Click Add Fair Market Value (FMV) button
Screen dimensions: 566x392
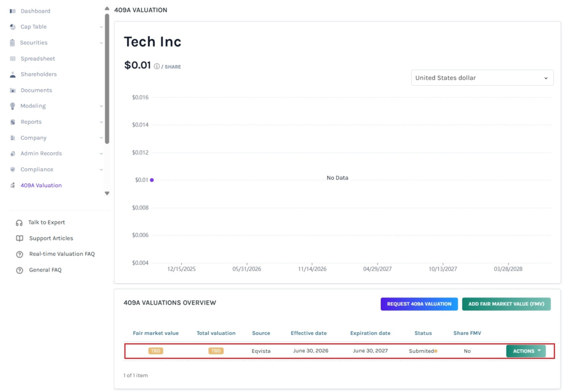[x=506, y=304]
